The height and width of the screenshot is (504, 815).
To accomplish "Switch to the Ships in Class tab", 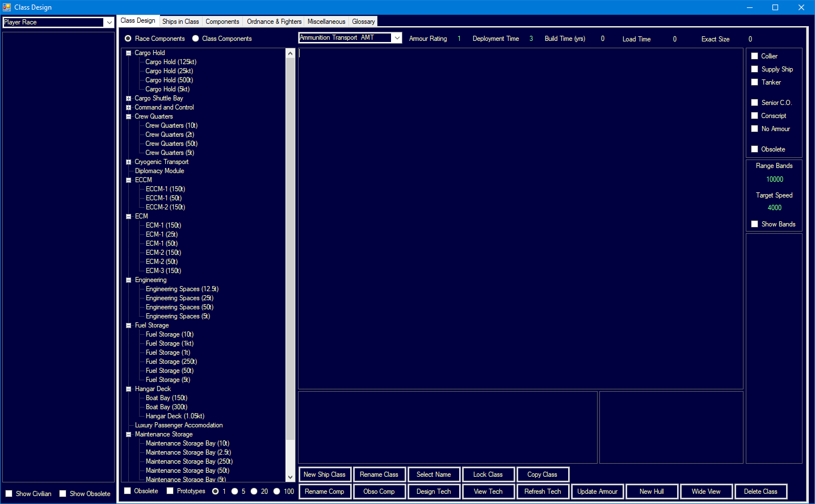I will tap(180, 22).
